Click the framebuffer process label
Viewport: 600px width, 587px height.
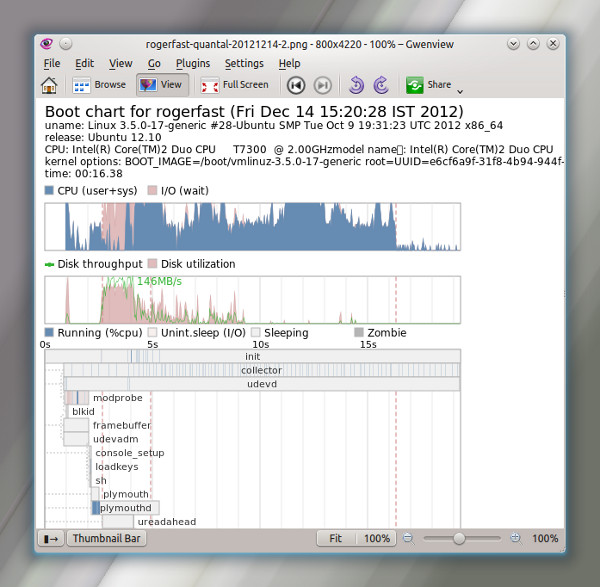click(122, 426)
